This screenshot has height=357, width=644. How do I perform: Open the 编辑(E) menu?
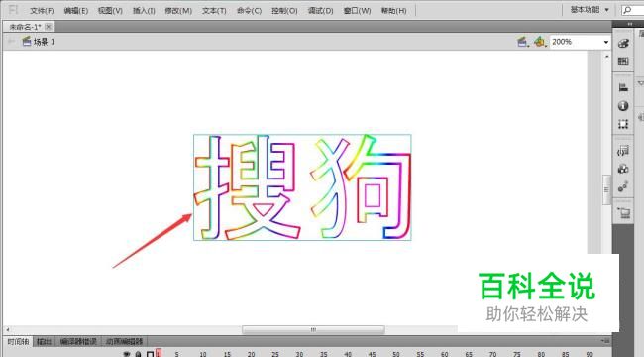pos(76,11)
